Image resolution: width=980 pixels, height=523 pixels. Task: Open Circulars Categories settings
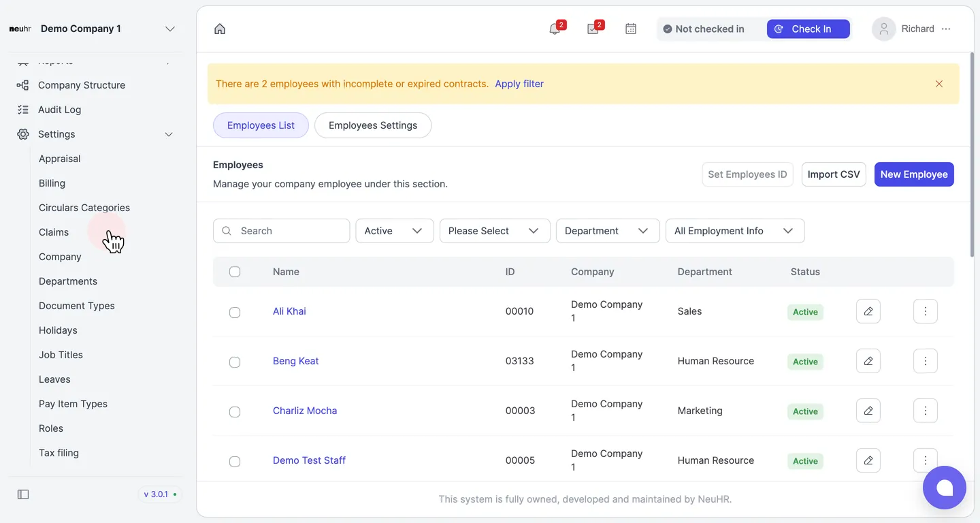coord(84,208)
